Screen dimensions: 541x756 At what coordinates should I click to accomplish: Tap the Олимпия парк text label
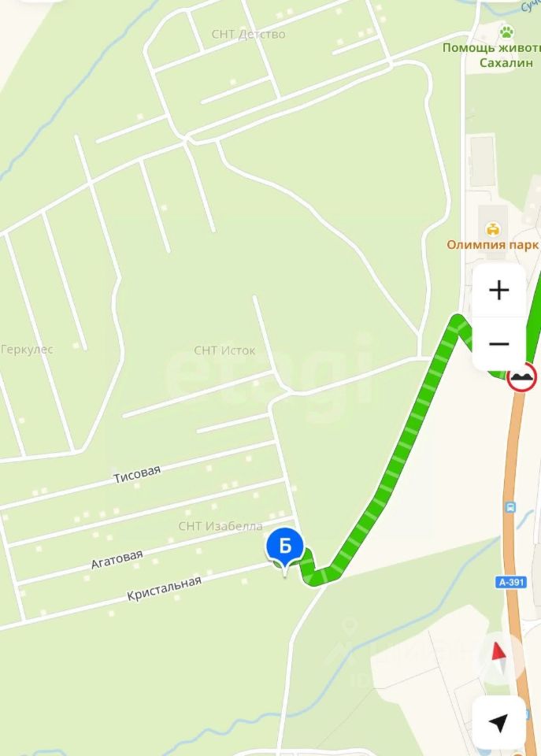[493, 245]
